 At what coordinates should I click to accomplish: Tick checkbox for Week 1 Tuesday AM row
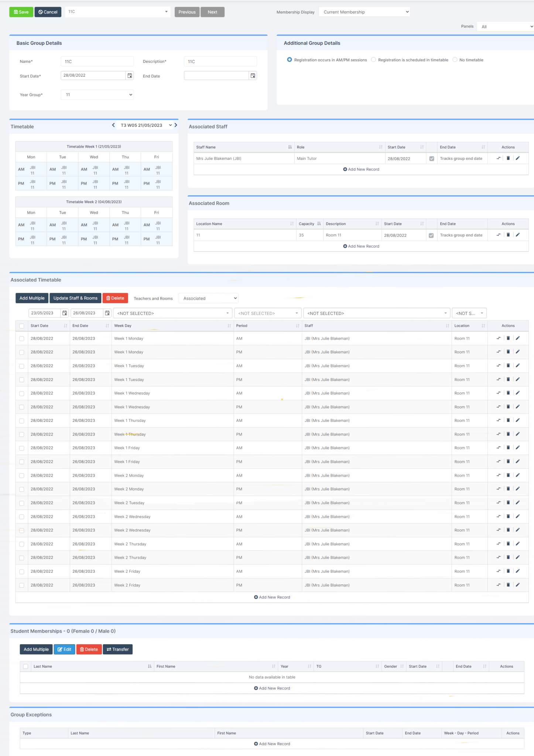[x=22, y=366]
